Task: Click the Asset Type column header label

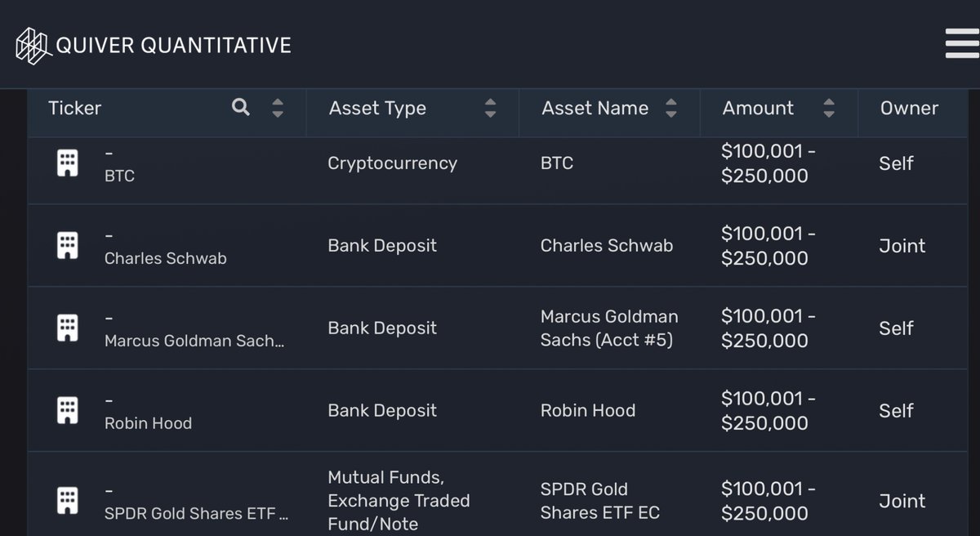Action: (x=377, y=109)
